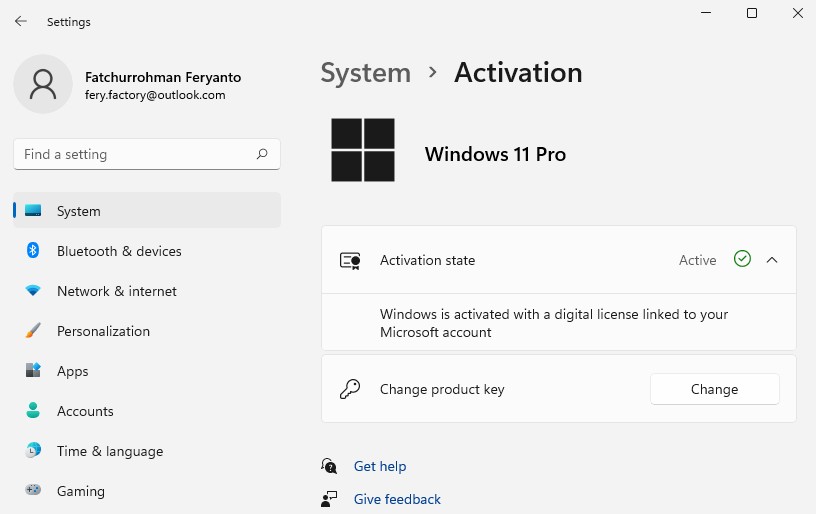Click the Apps icon in sidebar

click(33, 370)
